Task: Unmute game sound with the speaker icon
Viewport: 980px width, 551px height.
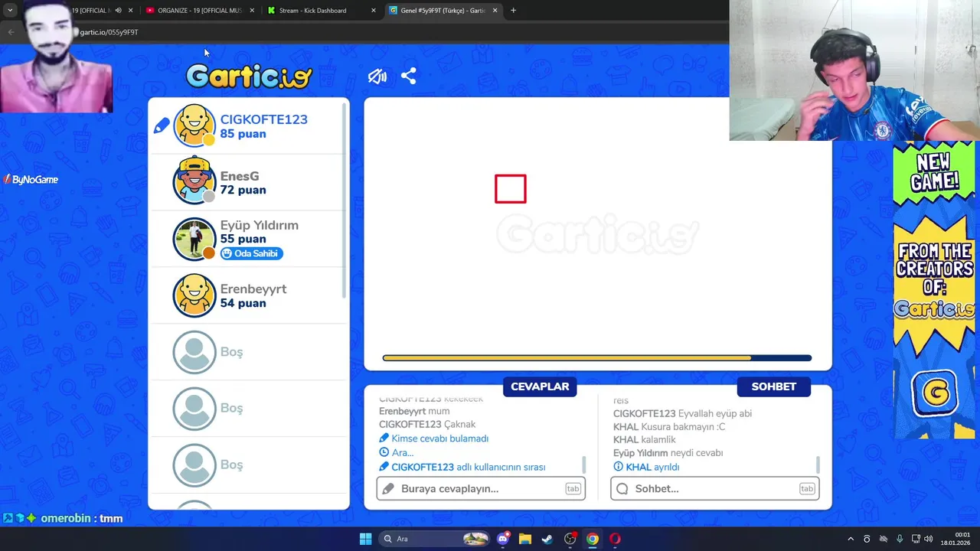Action: pyautogui.click(x=377, y=77)
